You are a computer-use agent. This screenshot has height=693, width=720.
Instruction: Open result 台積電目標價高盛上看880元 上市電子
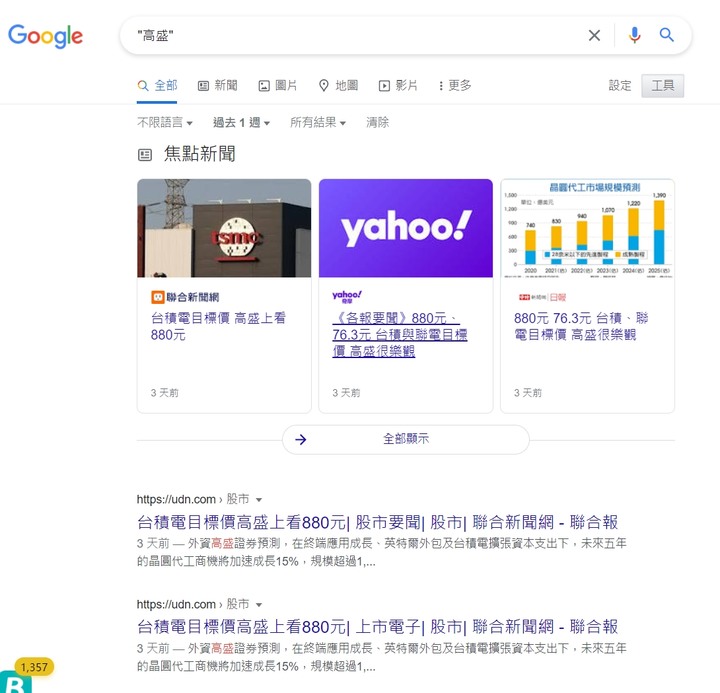click(377, 627)
